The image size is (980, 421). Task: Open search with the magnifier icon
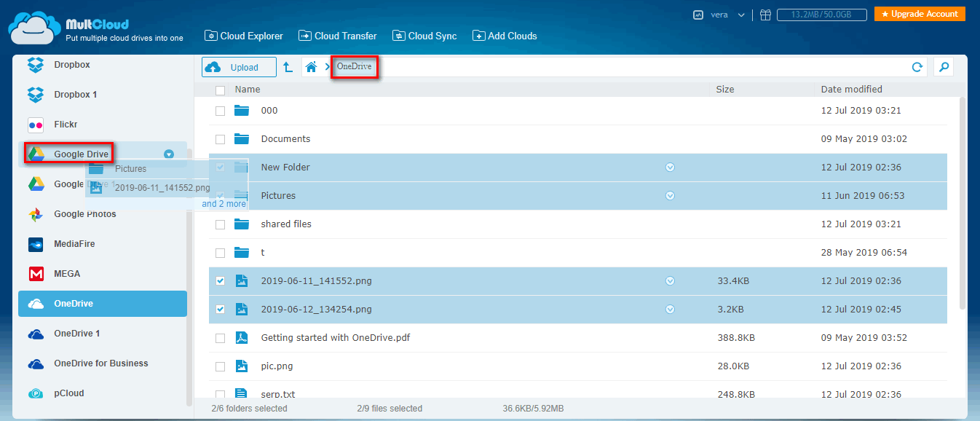(944, 68)
